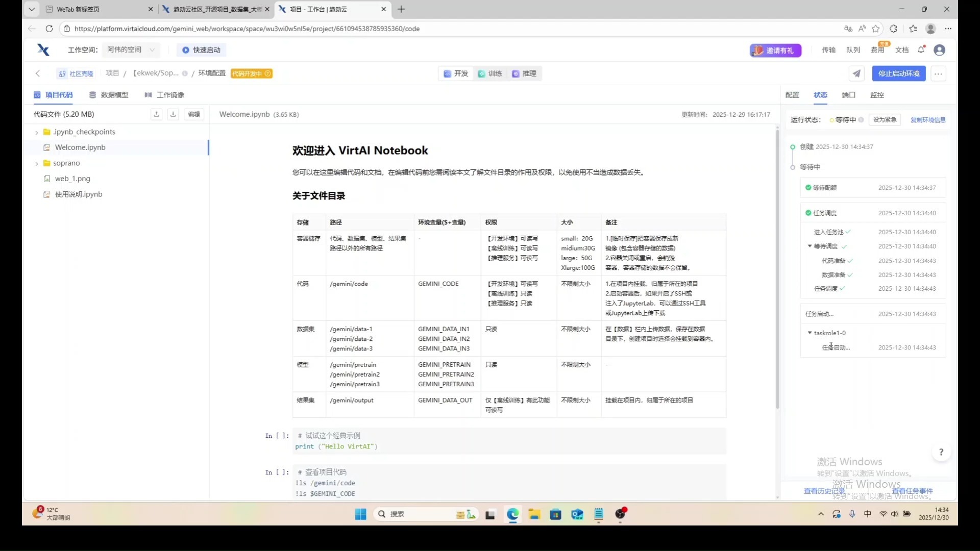
Task: Expand the soprano folder
Action: (x=37, y=164)
